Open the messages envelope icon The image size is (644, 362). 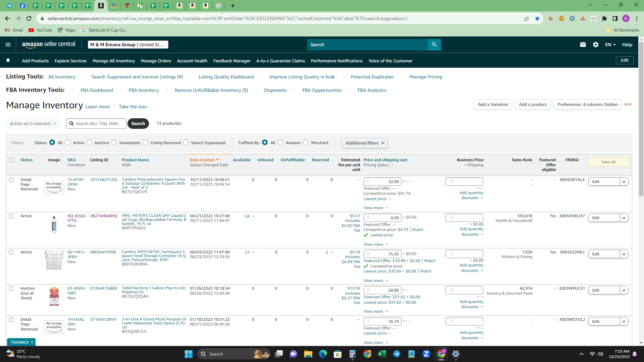pos(583,45)
